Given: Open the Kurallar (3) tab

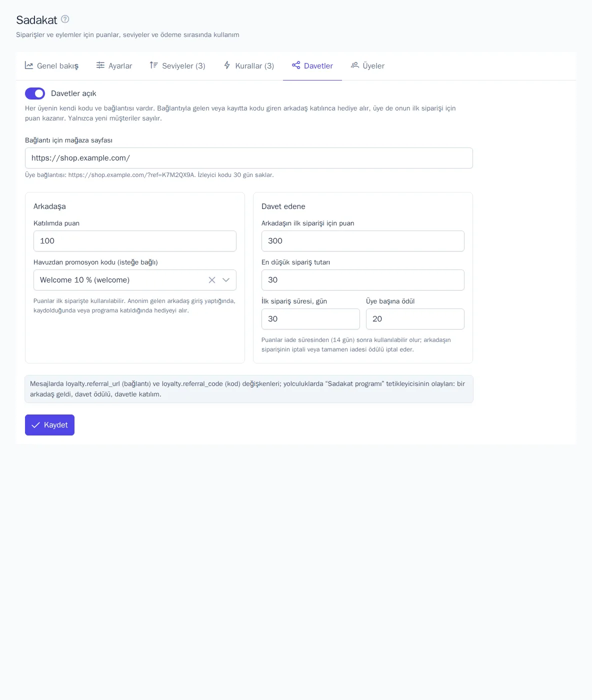Looking at the screenshot, I should click(x=248, y=66).
